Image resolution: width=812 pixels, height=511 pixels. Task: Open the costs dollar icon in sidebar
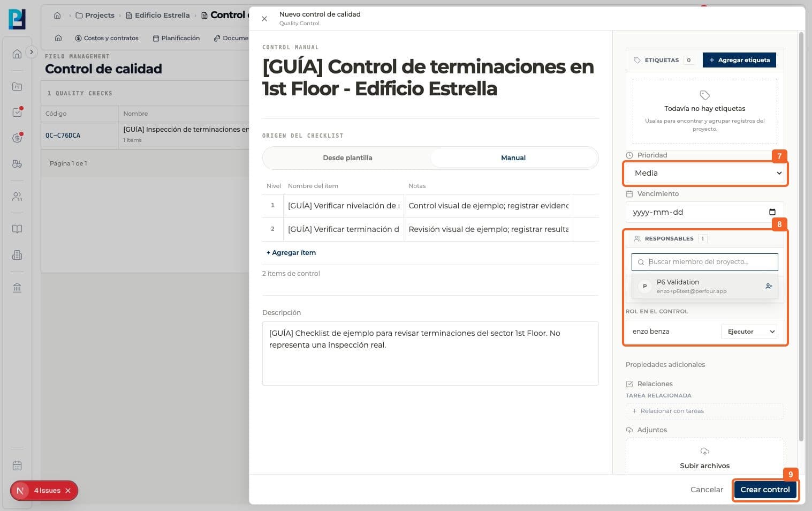tap(17, 138)
